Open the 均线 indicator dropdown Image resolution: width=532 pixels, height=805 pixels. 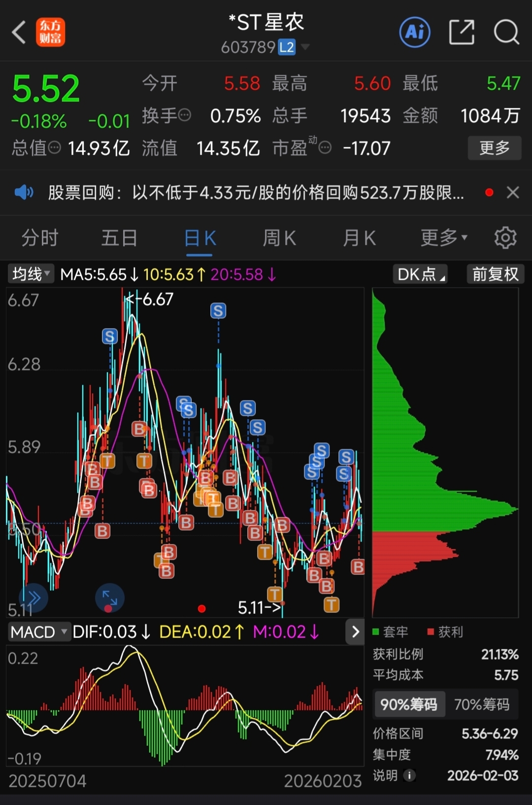(x=31, y=274)
